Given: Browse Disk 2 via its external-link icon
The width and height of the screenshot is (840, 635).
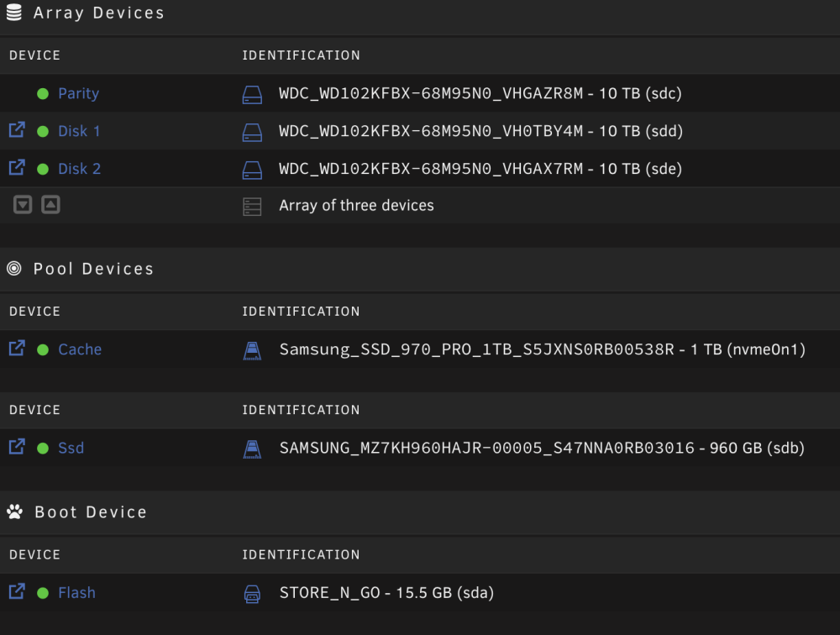Looking at the screenshot, I should point(17,167).
